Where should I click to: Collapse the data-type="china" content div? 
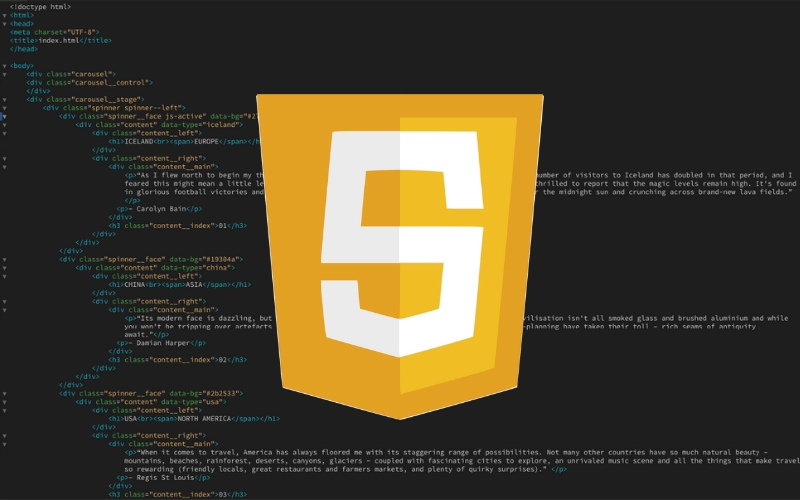coord(5,267)
